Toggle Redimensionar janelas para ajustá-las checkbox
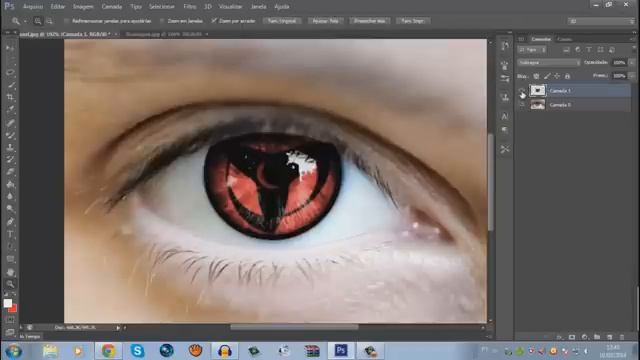The image size is (640, 360). (x=67, y=21)
